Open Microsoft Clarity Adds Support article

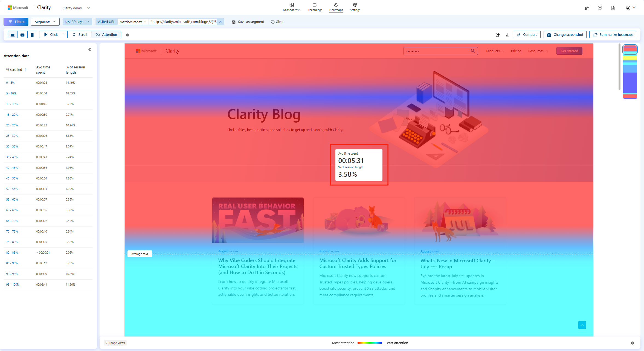click(x=358, y=263)
